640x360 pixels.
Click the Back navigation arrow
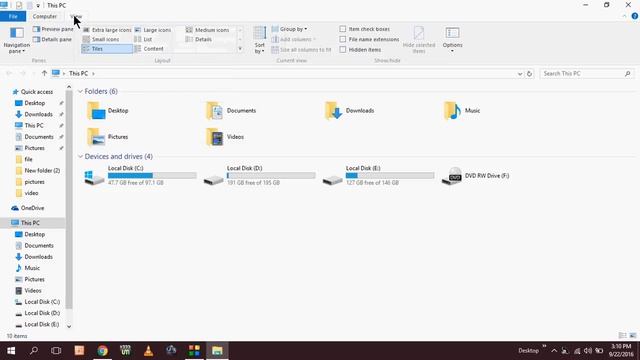pos(9,73)
